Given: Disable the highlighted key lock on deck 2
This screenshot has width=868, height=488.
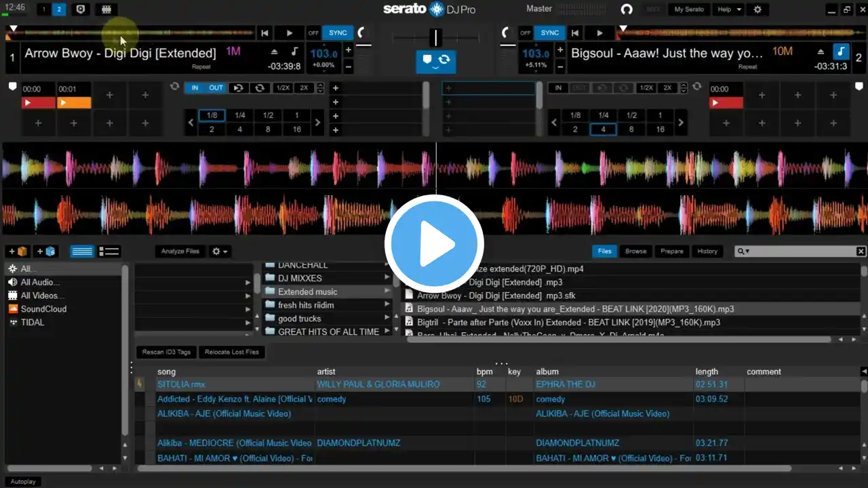Looking at the screenshot, I should point(840,52).
